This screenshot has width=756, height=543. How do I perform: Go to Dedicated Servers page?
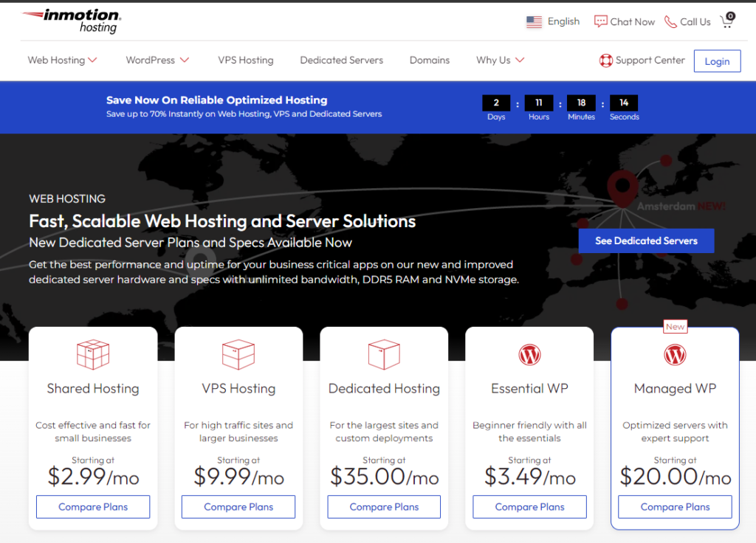coord(342,60)
